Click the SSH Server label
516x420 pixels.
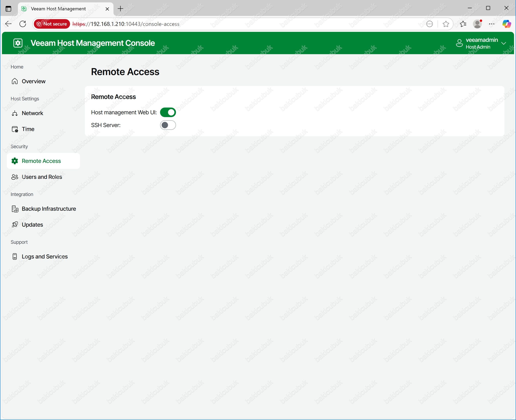(106, 125)
